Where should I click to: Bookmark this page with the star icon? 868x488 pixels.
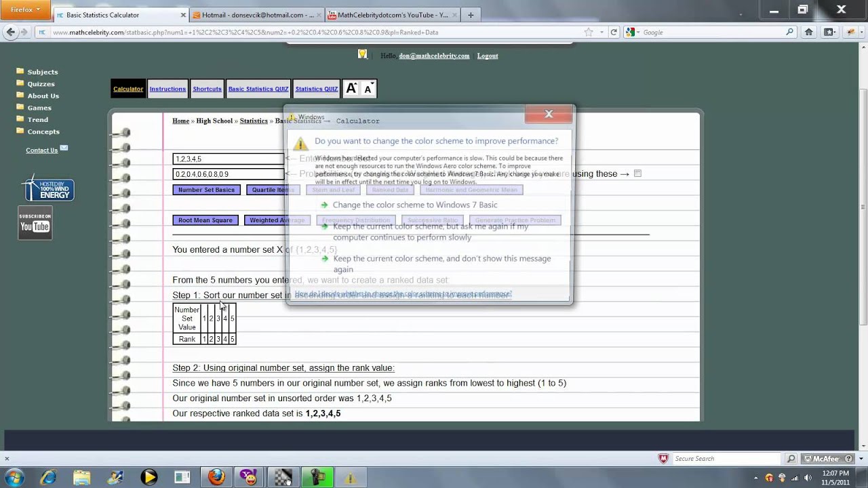[589, 32]
